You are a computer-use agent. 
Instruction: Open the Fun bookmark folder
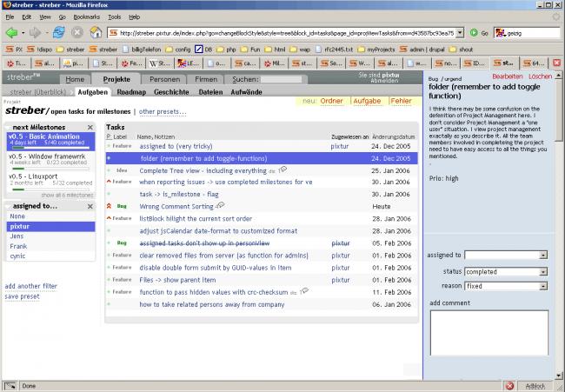tap(250, 50)
